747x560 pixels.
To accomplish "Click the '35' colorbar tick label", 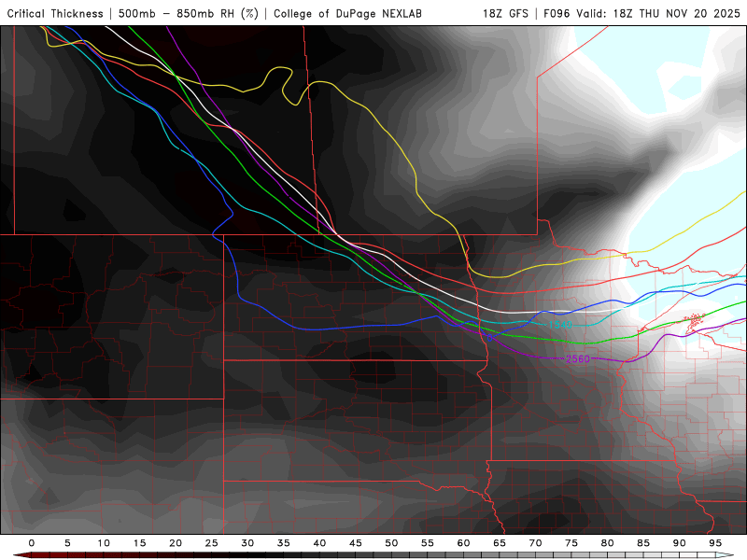I will tap(284, 543).
